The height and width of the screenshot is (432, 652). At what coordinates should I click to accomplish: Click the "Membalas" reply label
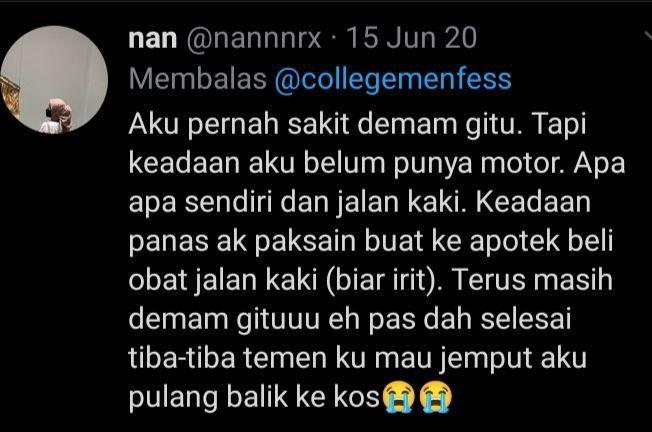click(198, 78)
